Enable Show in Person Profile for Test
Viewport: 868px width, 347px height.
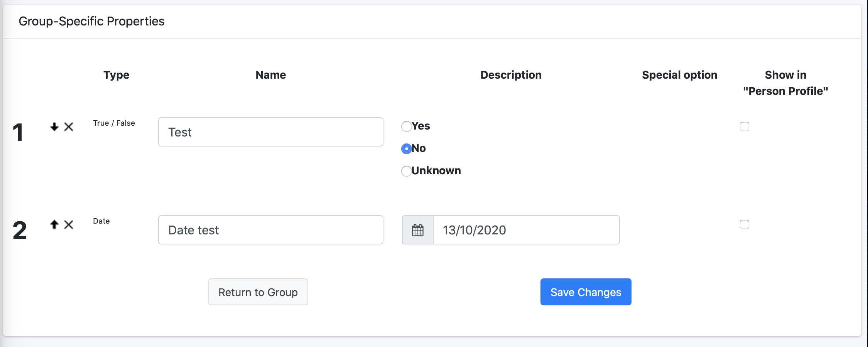[x=745, y=126]
